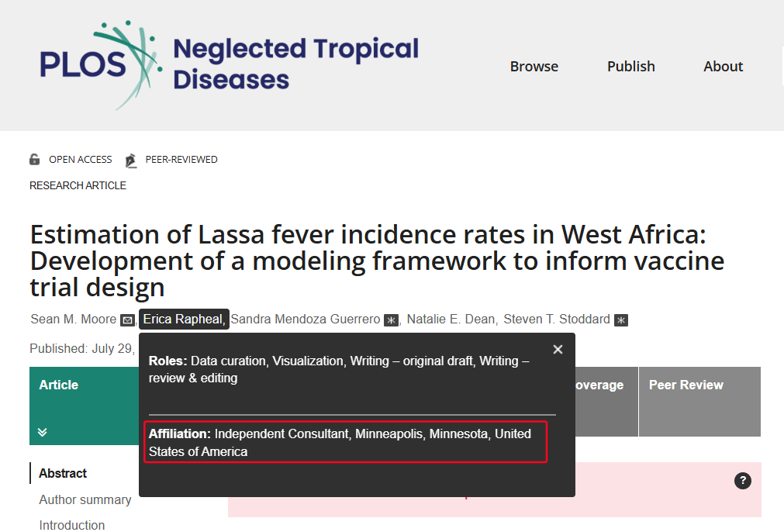
Task: Click the open access padlock icon
Action: (x=35, y=160)
